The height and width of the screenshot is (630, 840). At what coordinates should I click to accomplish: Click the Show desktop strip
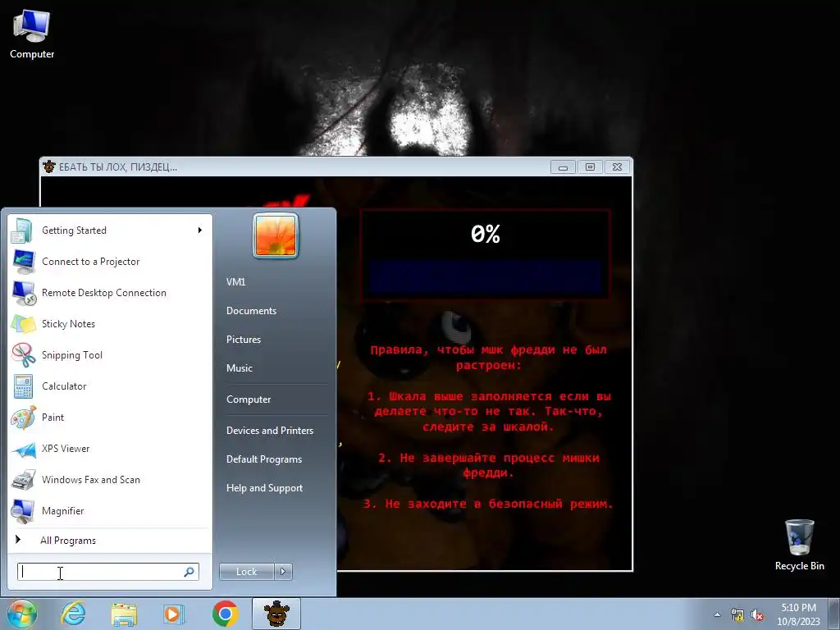point(834,614)
